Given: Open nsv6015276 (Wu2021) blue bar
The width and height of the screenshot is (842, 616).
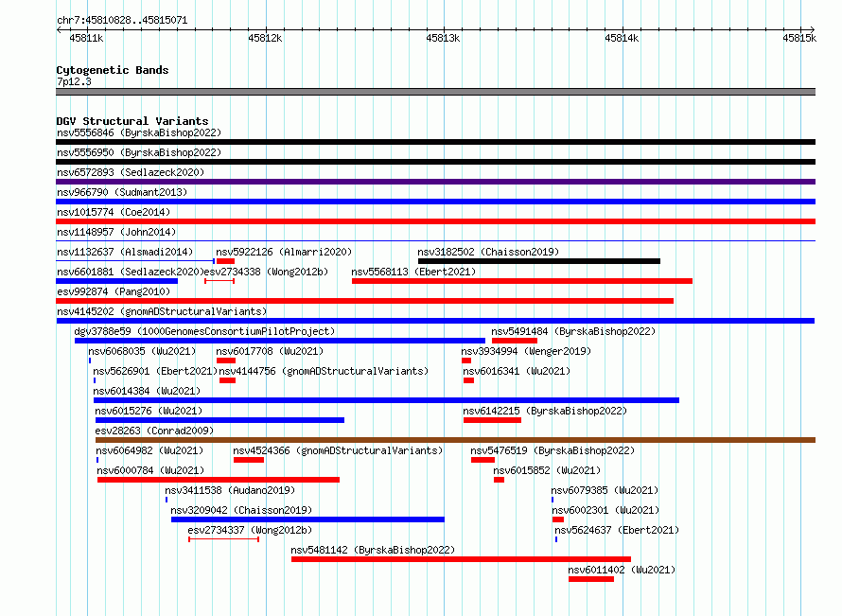Looking at the screenshot, I should tap(219, 420).
